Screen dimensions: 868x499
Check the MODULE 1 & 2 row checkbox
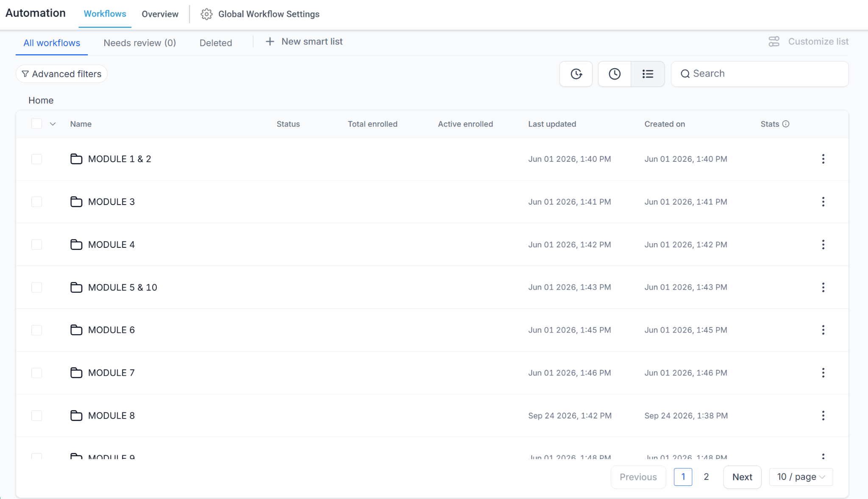(x=37, y=159)
